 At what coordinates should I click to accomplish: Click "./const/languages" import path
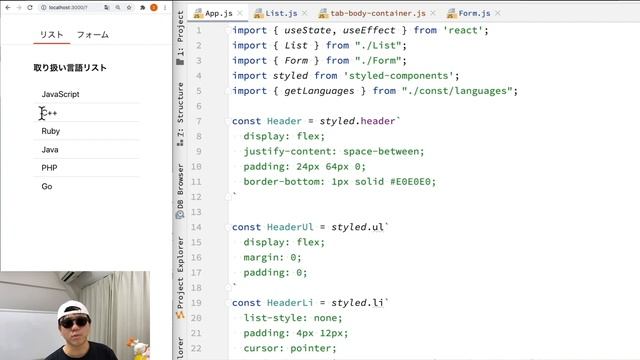pyautogui.click(x=457, y=91)
